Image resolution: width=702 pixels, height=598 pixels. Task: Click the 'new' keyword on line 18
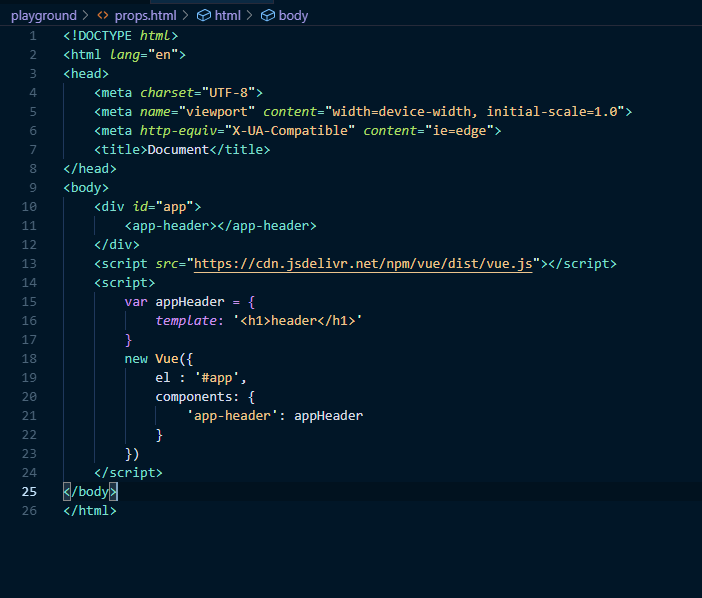(136, 359)
